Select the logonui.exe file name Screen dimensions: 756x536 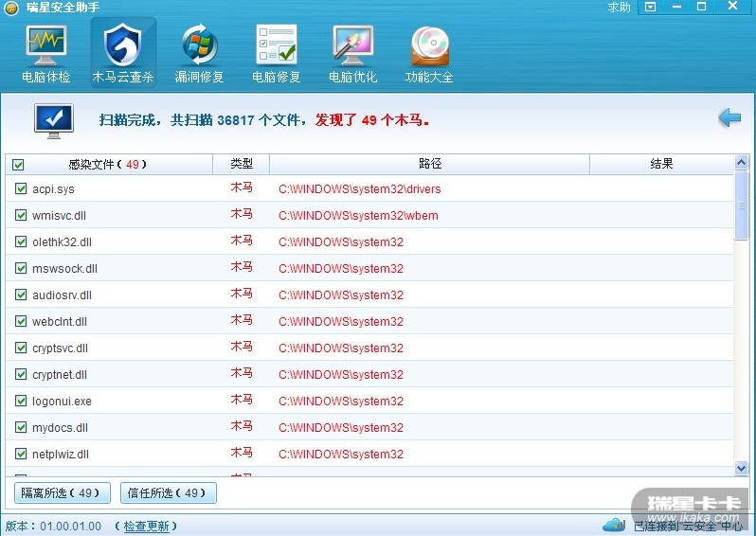62,401
